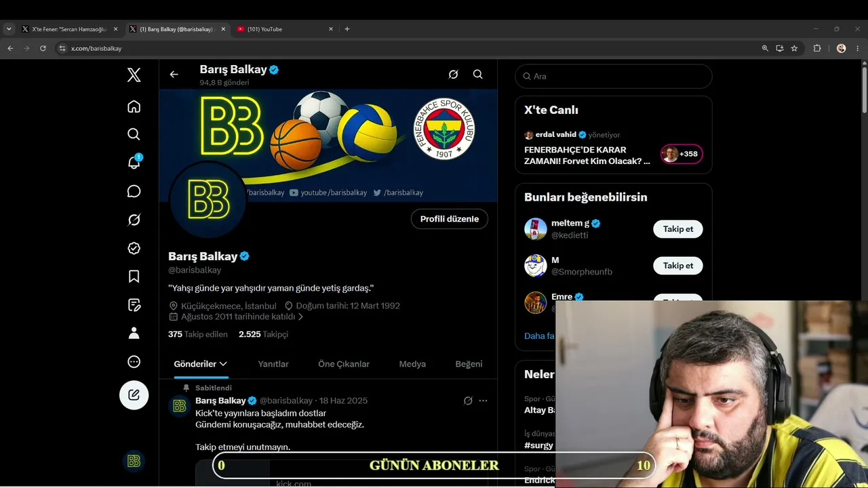Open the Beğeni profile tab
Viewport: 868px width, 488px height.
(469, 364)
